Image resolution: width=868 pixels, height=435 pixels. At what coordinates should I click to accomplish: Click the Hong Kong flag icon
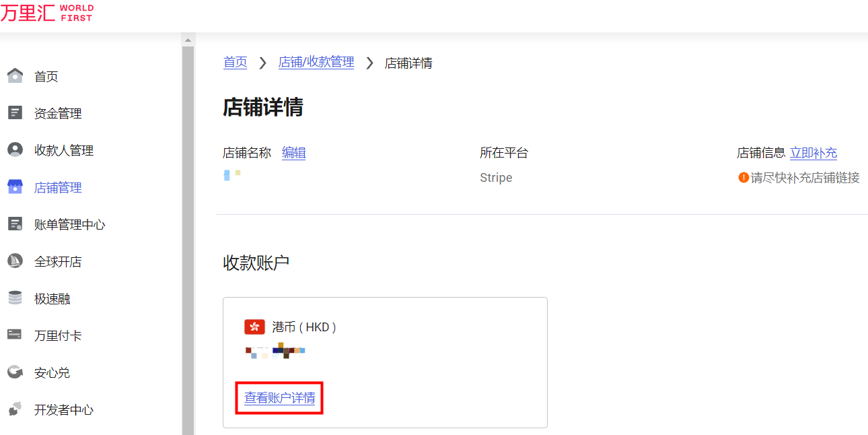click(254, 327)
